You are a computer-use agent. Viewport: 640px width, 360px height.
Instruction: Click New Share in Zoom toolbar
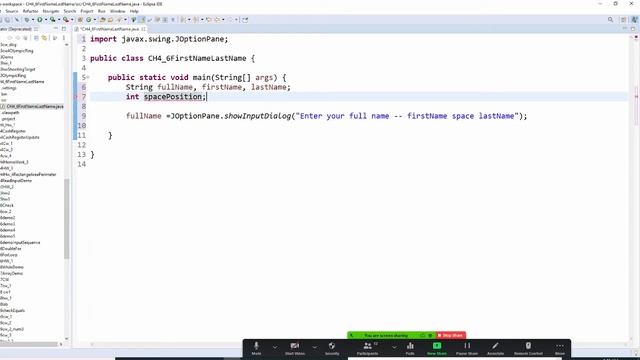click(437, 348)
